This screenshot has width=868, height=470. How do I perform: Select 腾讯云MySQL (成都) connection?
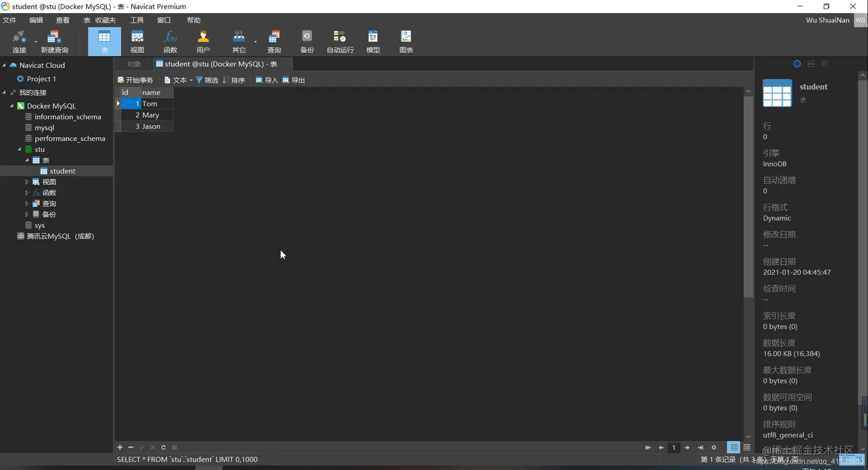[60, 236]
